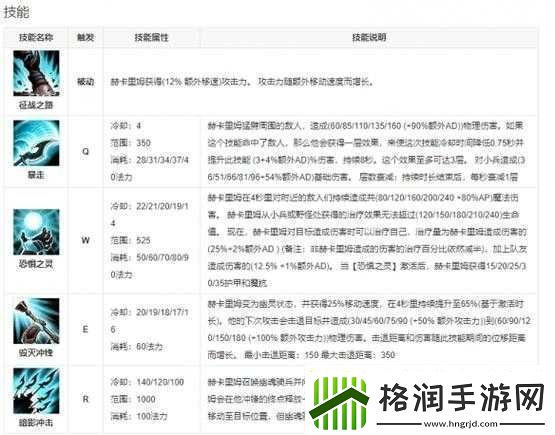Click the 消耗：28/31/34/37/40法力 text
The height and width of the screenshot is (435, 555).
(150, 168)
